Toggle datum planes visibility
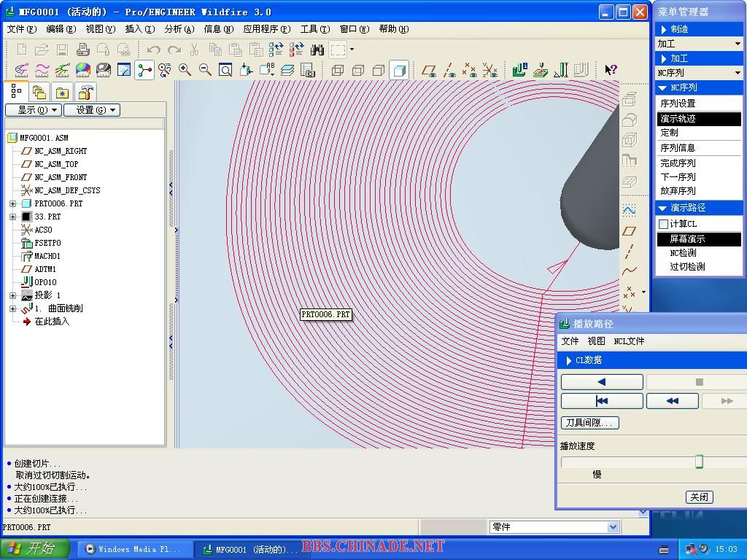This screenshot has height=560, width=747. (429, 70)
